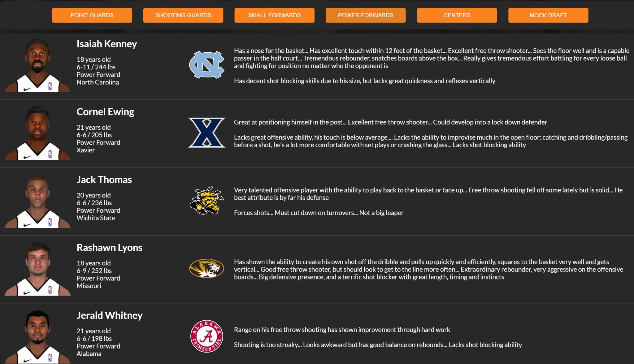Click the Alabama Crimson Tide logo
The height and width of the screenshot is (364, 634).
pyautogui.click(x=206, y=336)
